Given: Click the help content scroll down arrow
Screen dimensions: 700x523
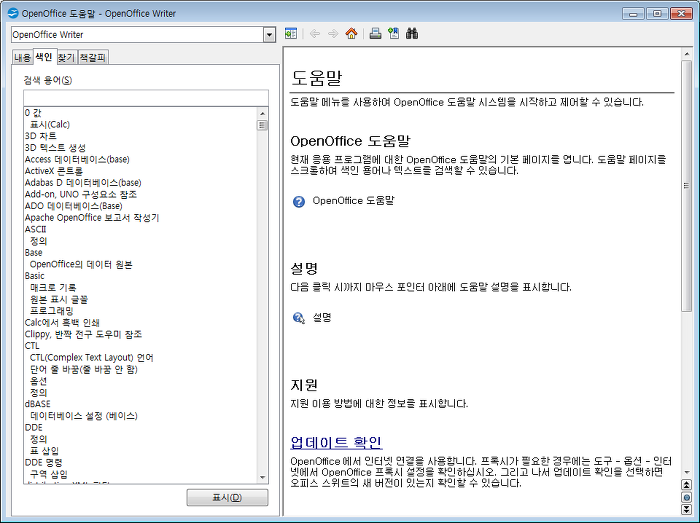Looking at the screenshot, I should [x=687, y=472].
